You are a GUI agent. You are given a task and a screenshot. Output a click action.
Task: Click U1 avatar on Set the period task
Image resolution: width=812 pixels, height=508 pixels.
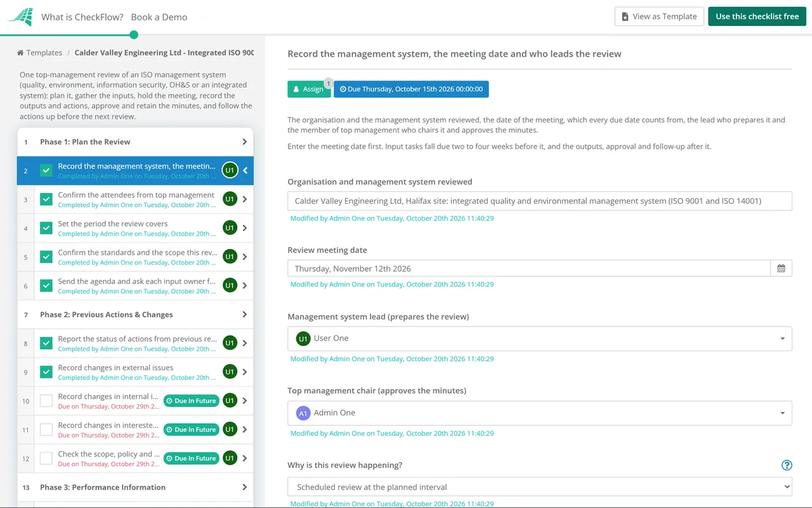[x=230, y=228]
